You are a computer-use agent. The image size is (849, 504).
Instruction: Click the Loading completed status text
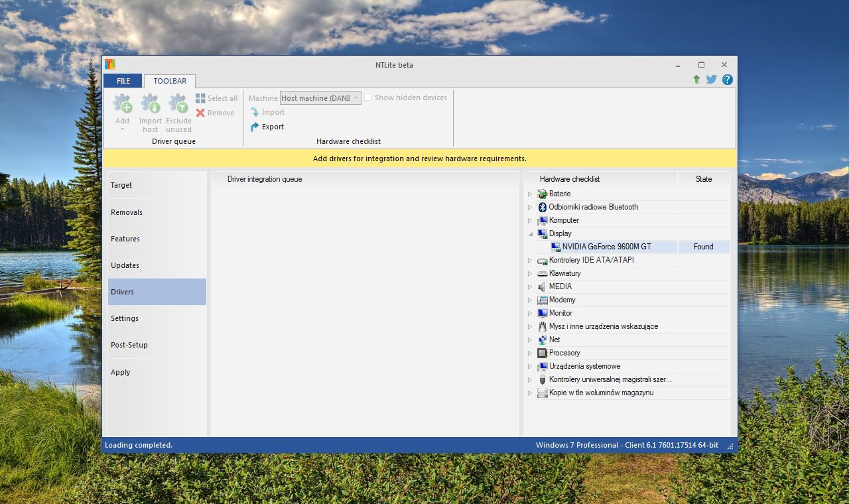click(139, 445)
